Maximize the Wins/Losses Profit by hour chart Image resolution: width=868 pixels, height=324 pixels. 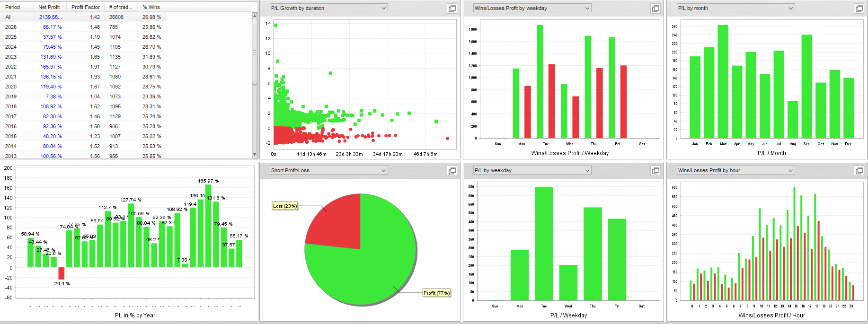(x=859, y=171)
